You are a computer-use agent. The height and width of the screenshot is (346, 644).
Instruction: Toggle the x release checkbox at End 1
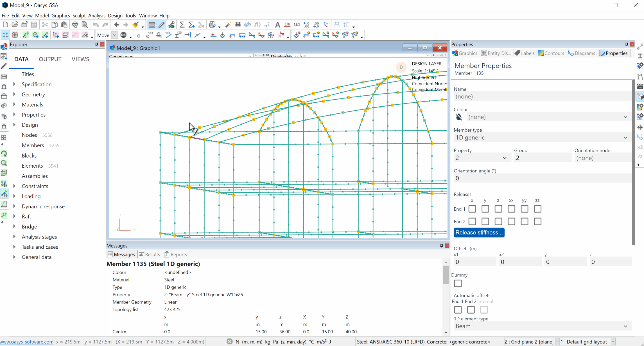tap(472, 209)
